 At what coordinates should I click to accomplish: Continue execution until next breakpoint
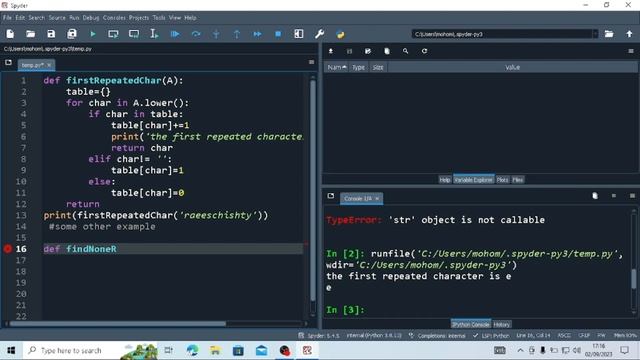click(257, 34)
